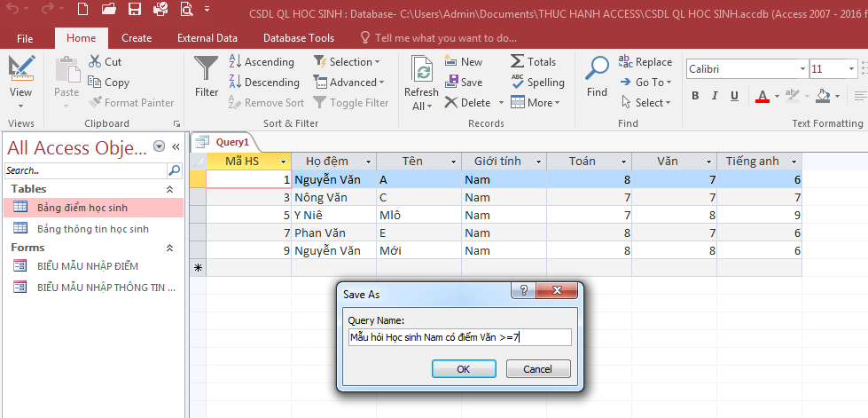
Task: Collapse the Tables group in navigation pane
Action: (x=170, y=189)
